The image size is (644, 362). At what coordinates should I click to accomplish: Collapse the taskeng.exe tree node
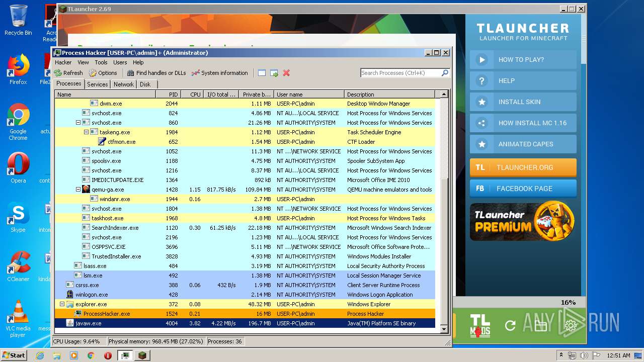(x=86, y=132)
